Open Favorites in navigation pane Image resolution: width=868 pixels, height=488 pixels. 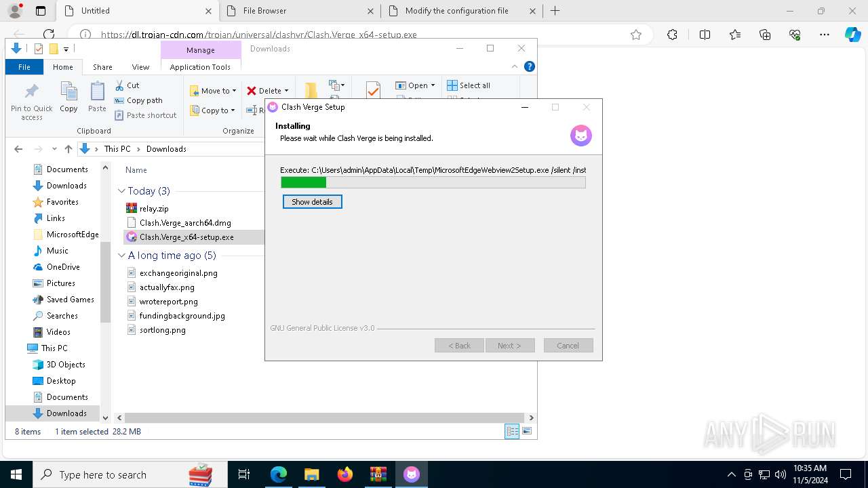click(x=62, y=202)
